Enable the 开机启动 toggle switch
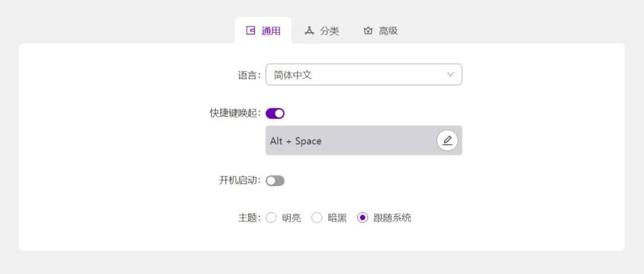 pyautogui.click(x=275, y=180)
